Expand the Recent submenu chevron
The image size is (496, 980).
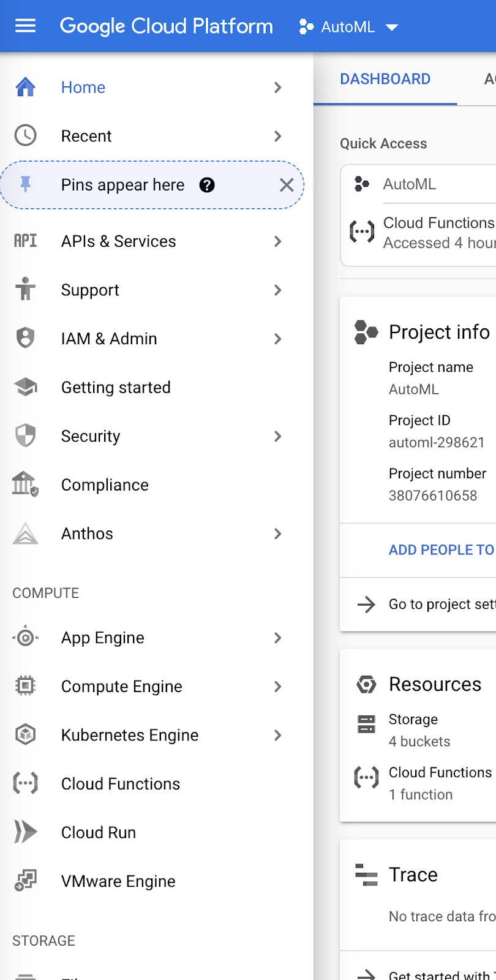(x=277, y=136)
